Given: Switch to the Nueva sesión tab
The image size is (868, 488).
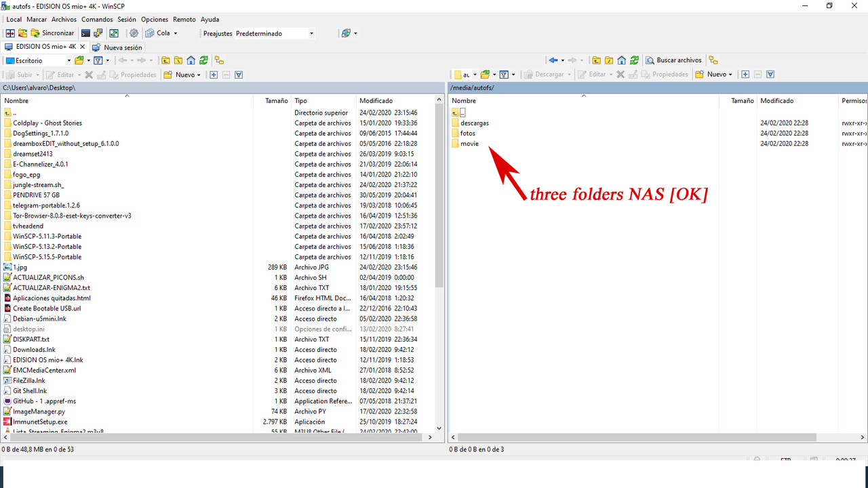Looking at the screenshot, I should click(x=117, y=47).
